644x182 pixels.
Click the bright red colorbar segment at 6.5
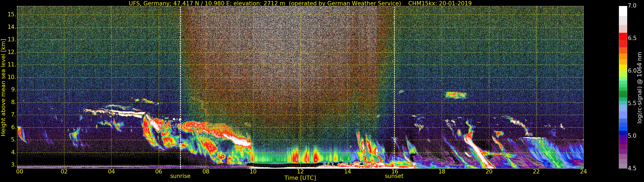pos(623,36)
